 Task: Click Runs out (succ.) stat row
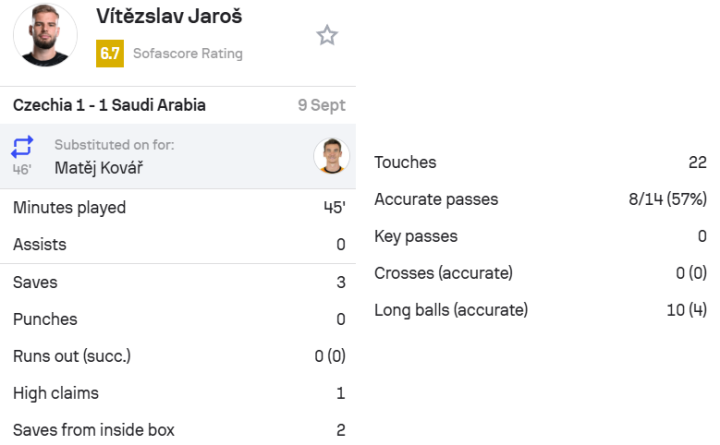178,356
